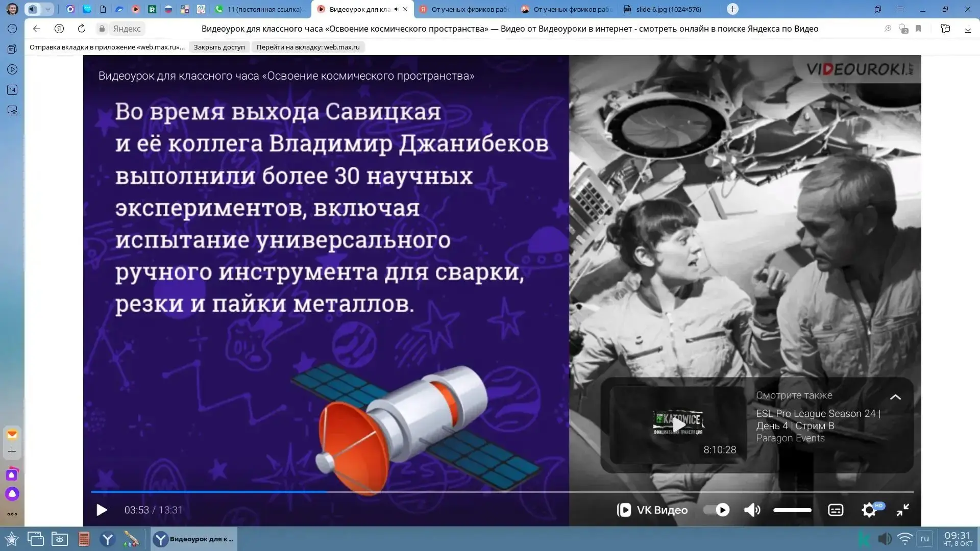Open taskbar calculator app
This screenshot has height=551, width=980.
point(84,539)
